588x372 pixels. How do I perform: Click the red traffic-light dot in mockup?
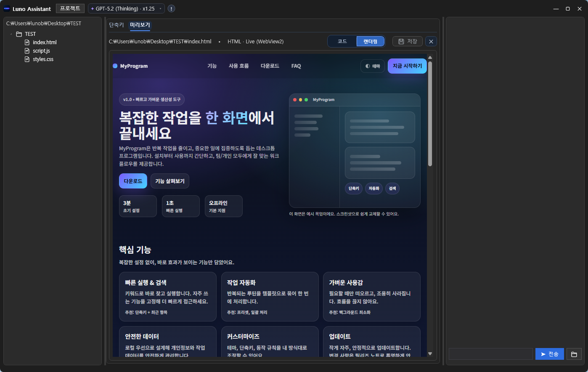294,99
